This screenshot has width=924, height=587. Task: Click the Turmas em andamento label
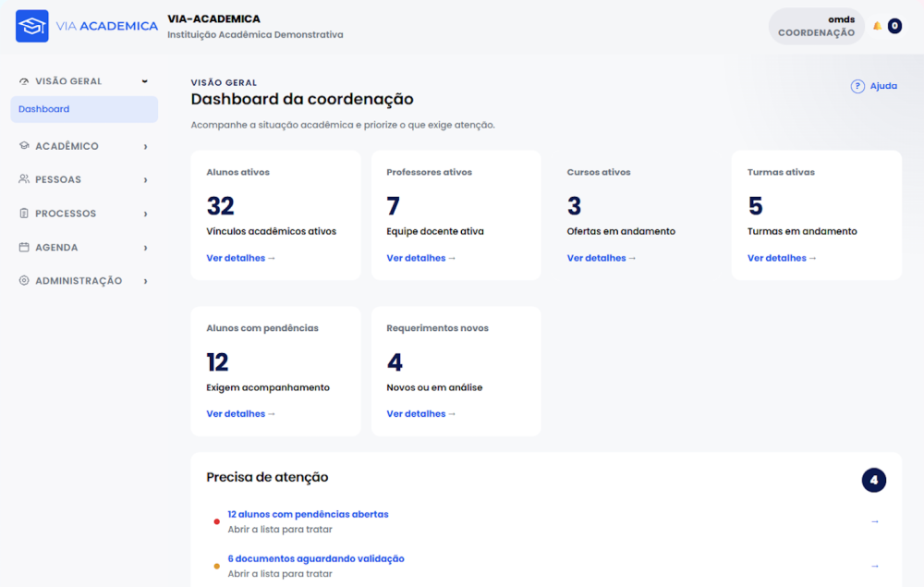tap(802, 232)
